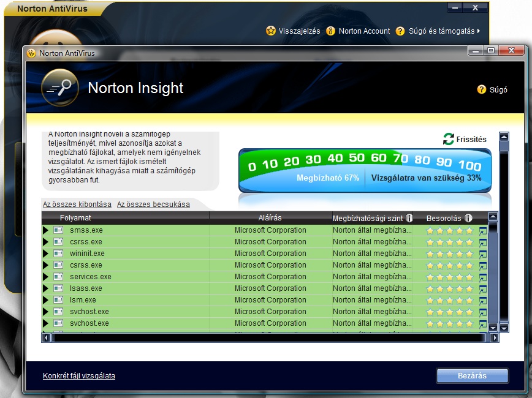This screenshot has height=398, width=532.
Task: Open the details icon for wininit.exe
Action: click(x=482, y=254)
